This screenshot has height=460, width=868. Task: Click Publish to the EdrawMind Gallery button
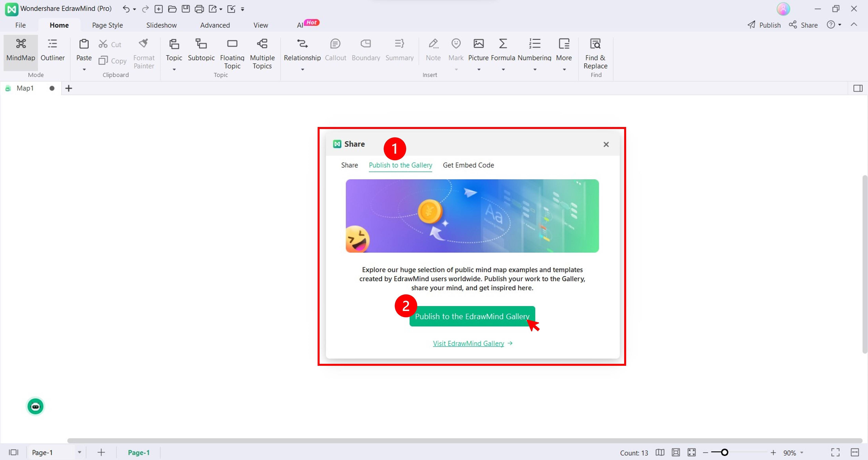pos(472,316)
